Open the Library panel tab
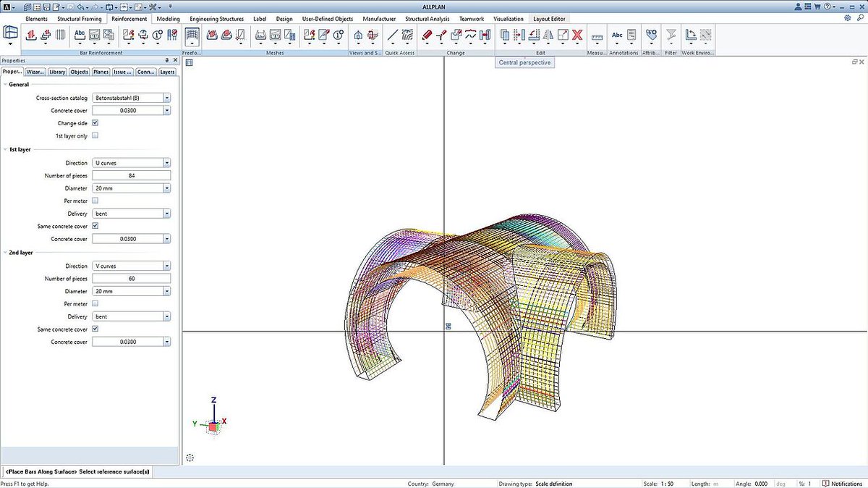The height and width of the screenshot is (488, 868). 57,72
